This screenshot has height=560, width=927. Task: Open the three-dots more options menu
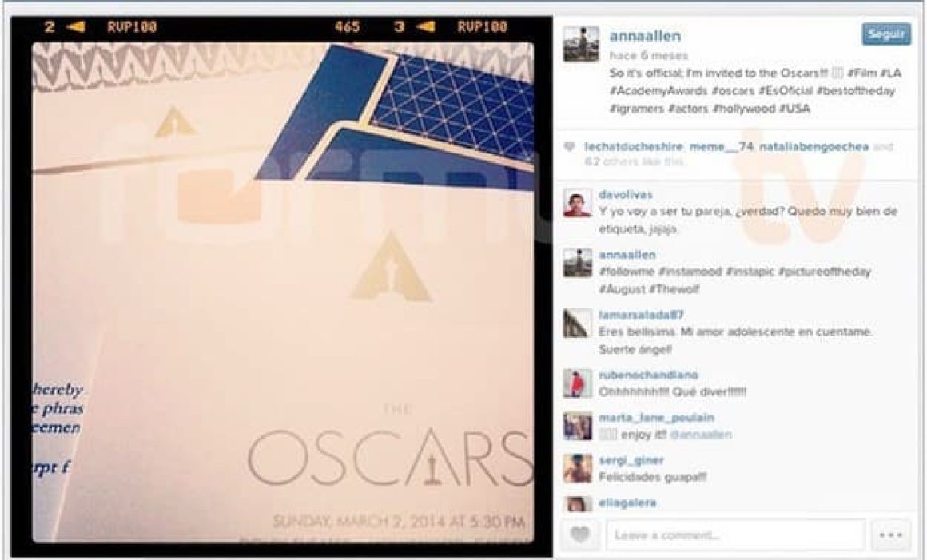point(890,535)
